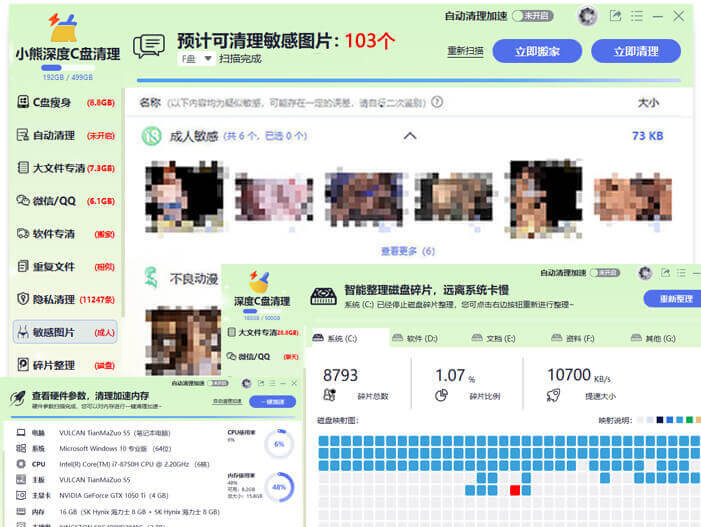The width and height of the screenshot is (701, 527).
Task: Click the dark navy legend swatch in 映射说明
Action: click(x=659, y=420)
